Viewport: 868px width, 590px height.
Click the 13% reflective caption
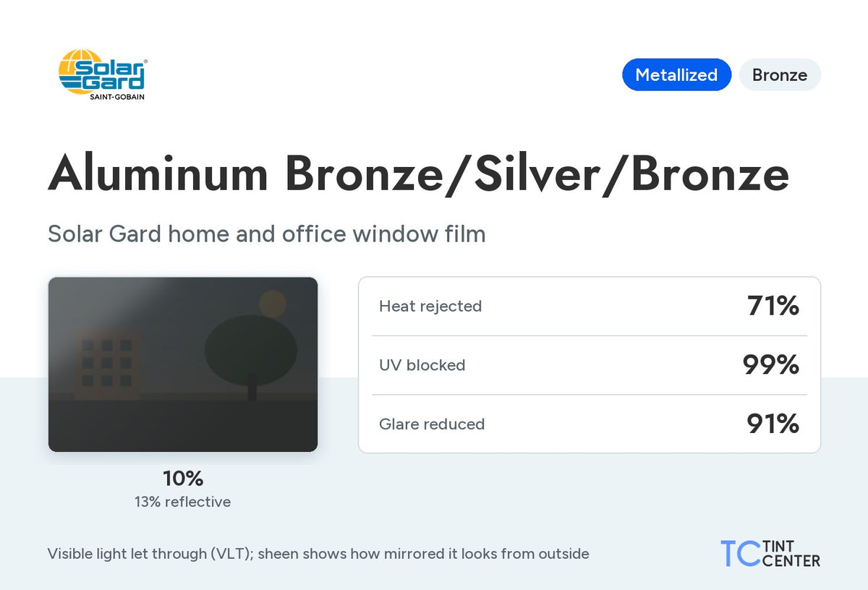pyautogui.click(x=183, y=501)
